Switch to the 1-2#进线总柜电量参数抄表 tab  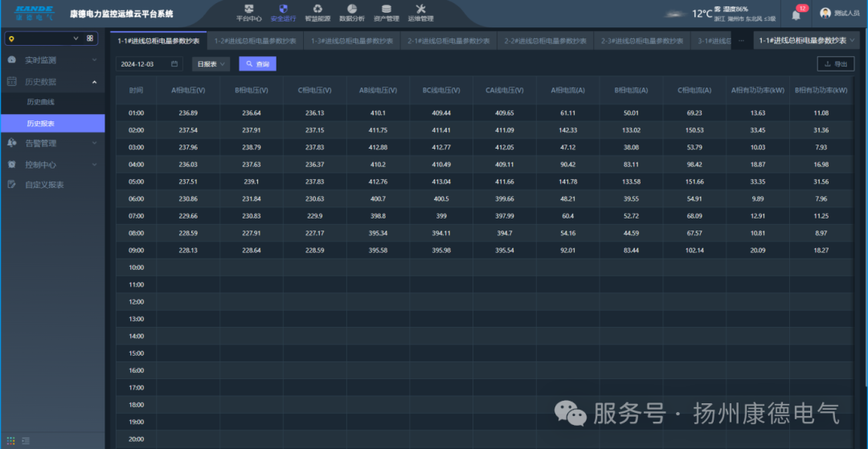(255, 40)
